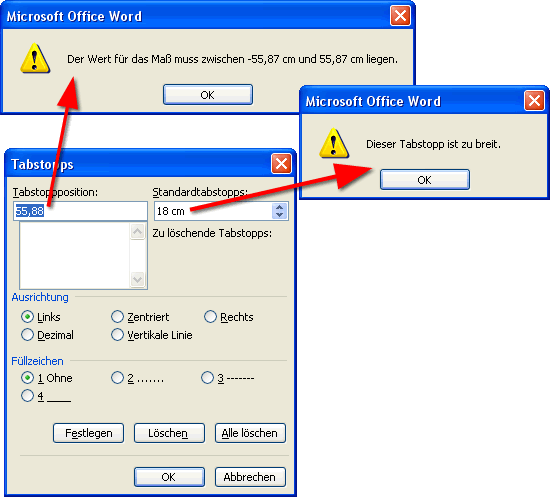The image size is (550, 500).
Task: Close the 'Tabstopp ist zu breit' dialog
Action: (534, 101)
